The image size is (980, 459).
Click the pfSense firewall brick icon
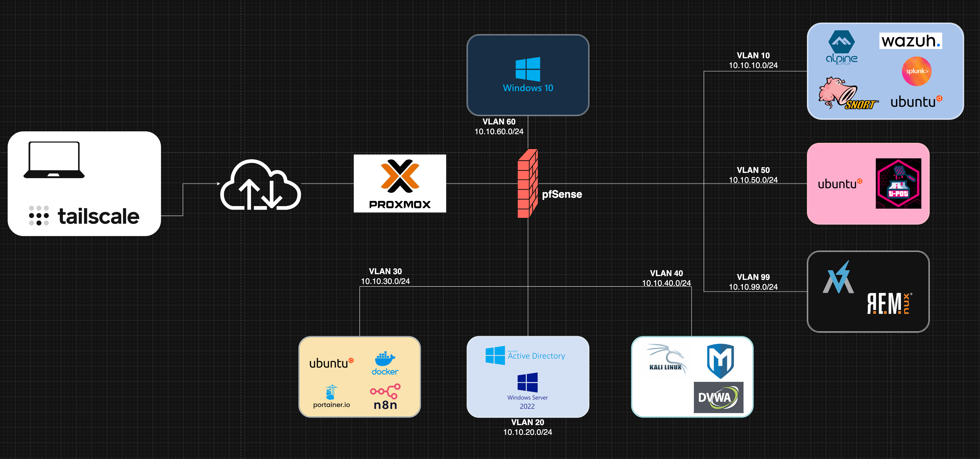click(528, 183)
